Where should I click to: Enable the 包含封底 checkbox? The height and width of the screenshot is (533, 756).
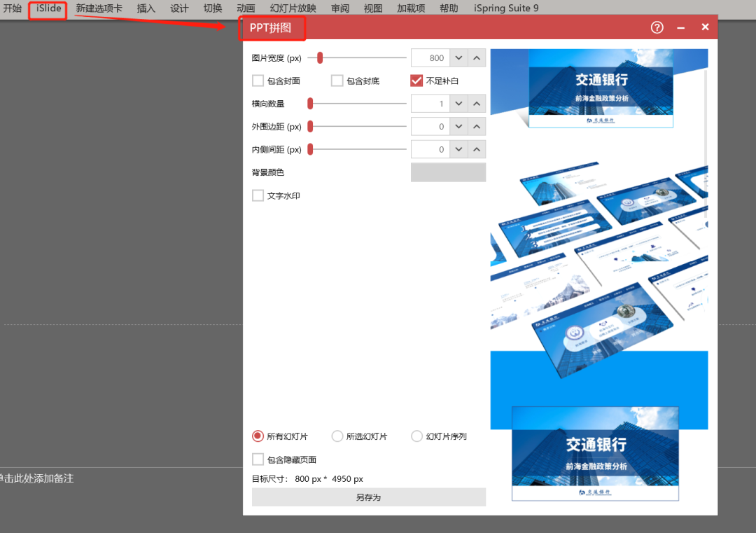[x=337, y=81]
